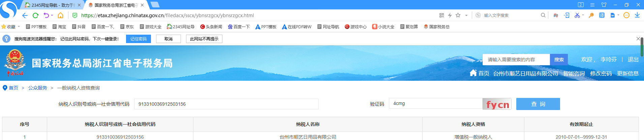Click the 验证码 captcha input field
Image resolution: width=644 pixels, height=140 pixels.
pos(435,104)
